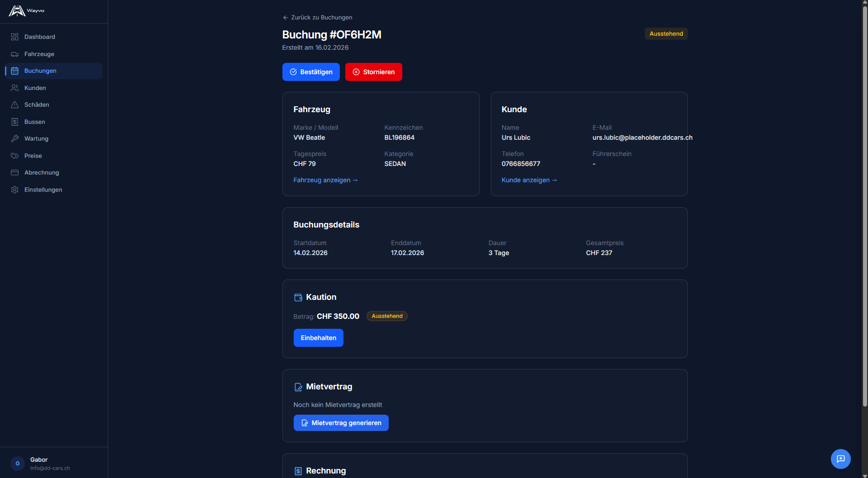
Task: Go back via Zurück zu Buchungen
Action: pos(317,18)
